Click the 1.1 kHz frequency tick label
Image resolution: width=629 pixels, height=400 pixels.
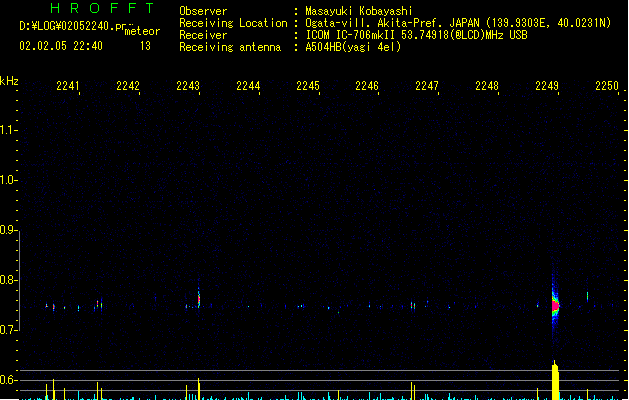7,130
